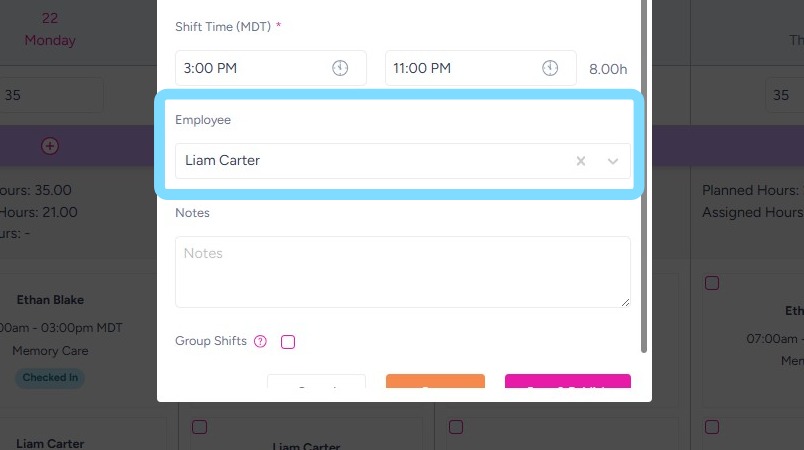Viewport: 804px width, 450px height.
Task: Select the 22 Monday column header
Action: pos(50,30)
